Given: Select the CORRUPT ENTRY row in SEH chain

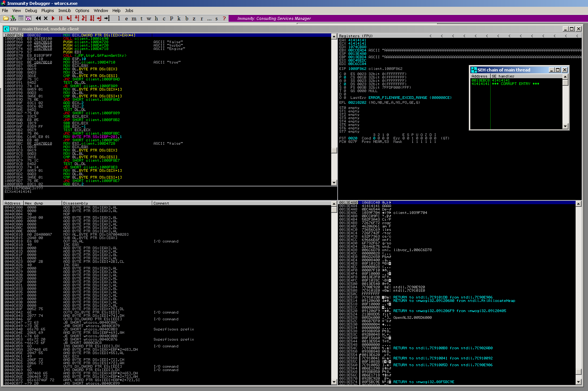Looking at the screenshot, I should [505, 84].
